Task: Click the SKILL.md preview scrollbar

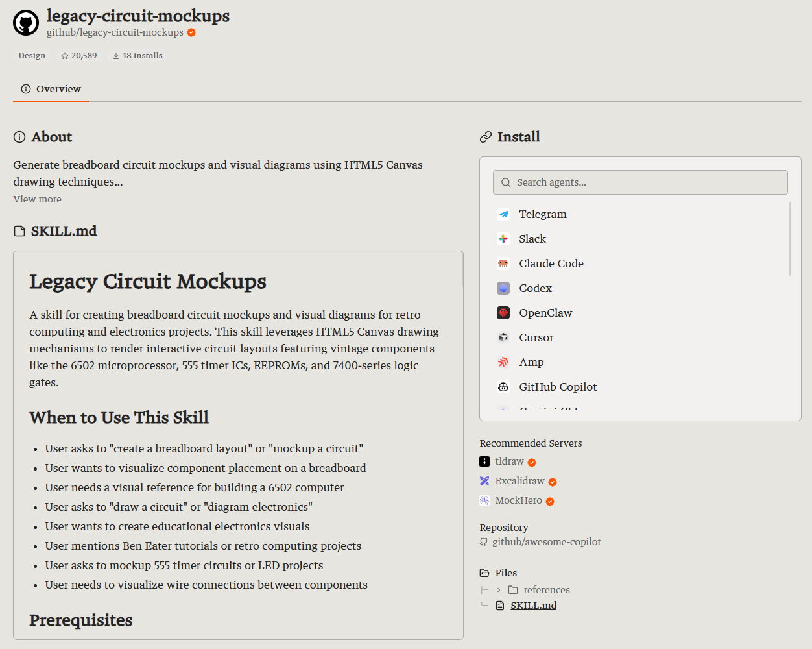Action: click(x=462, y=269)
